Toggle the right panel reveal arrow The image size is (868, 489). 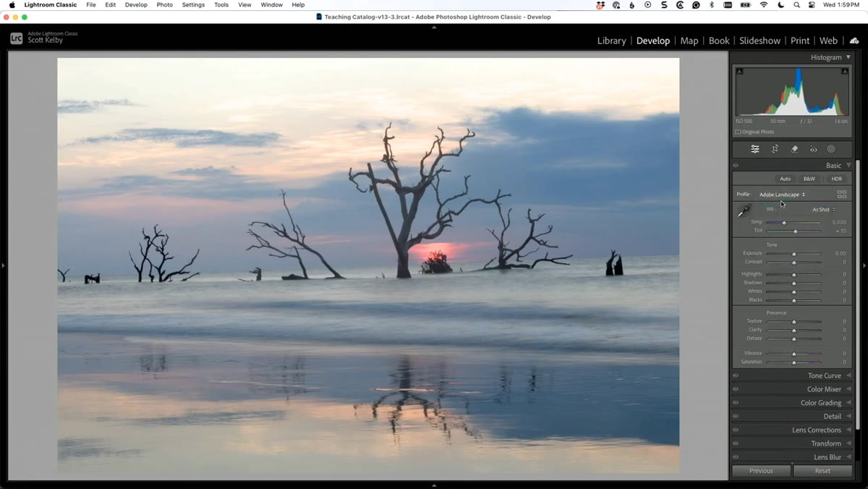pos(864,266)
